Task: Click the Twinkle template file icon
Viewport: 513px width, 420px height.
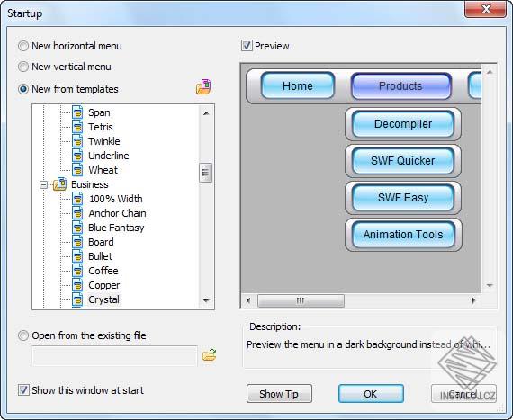Action: (77, 141)
